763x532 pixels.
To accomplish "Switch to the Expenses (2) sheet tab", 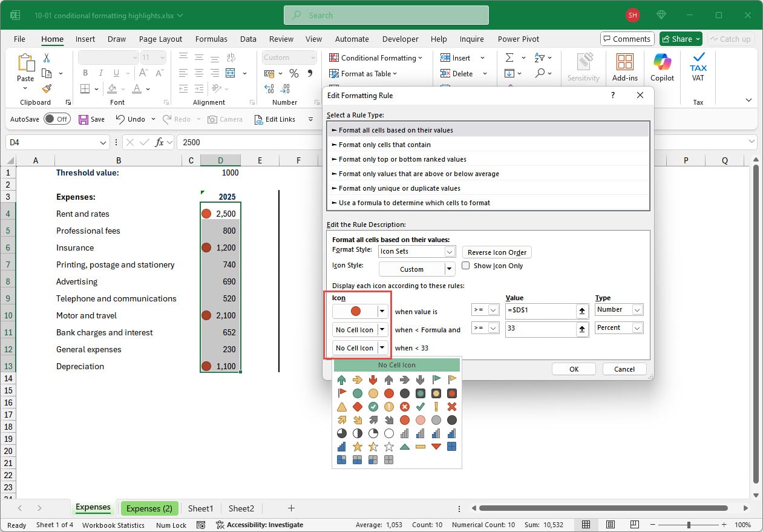I will (149, 508).
